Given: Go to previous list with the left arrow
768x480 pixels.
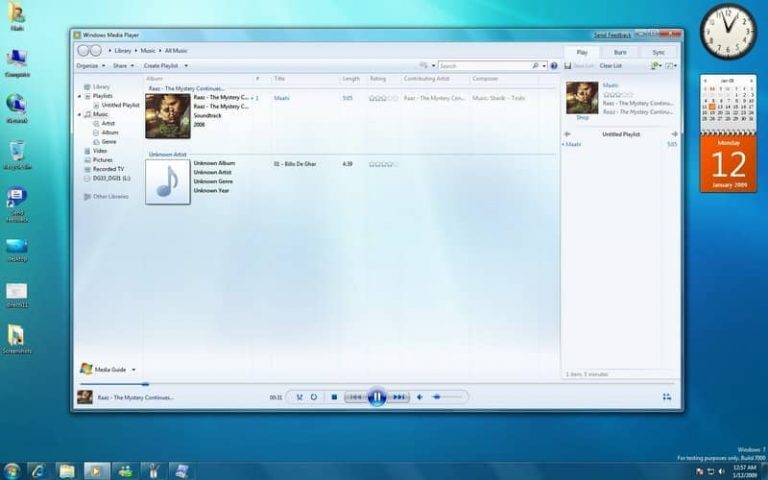Looking at the screenshot, I should click(x=567, y=134).
